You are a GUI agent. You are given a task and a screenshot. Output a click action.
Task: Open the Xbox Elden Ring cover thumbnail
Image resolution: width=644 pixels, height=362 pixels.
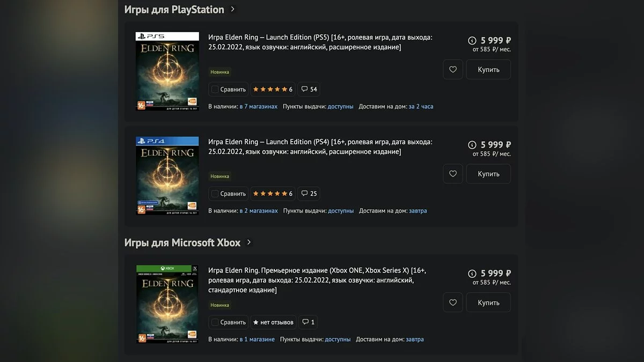pyautogui.click(x=167, y=304)
